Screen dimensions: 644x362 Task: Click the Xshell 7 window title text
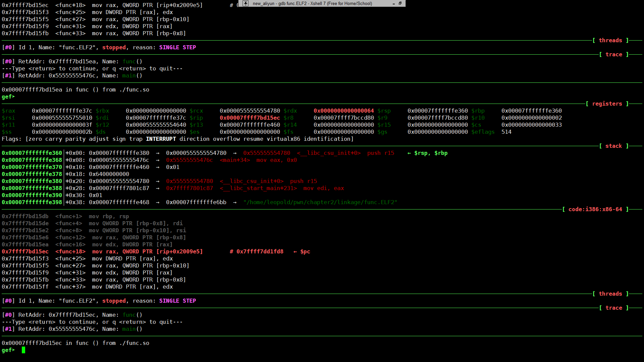(x=312, y=3)
